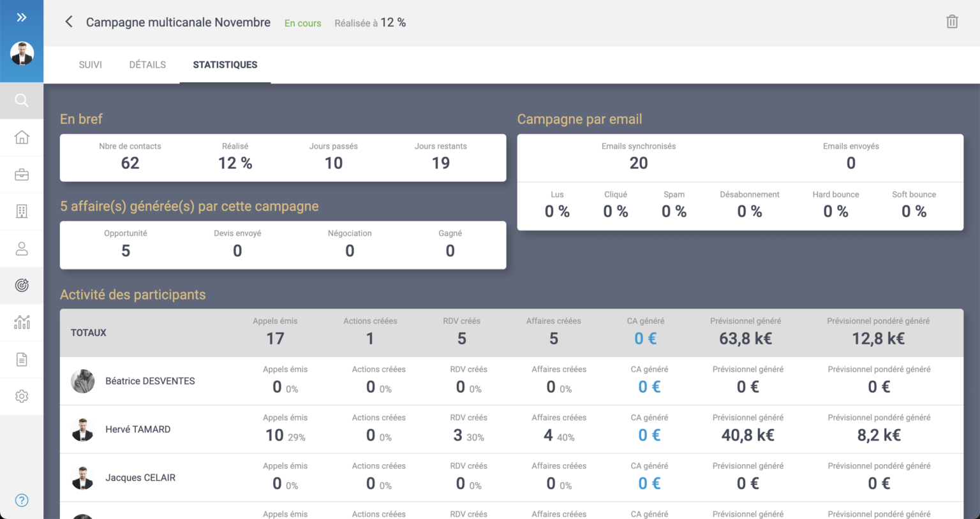Click Hervé TAMARD avatar

(x=83, y=429)
